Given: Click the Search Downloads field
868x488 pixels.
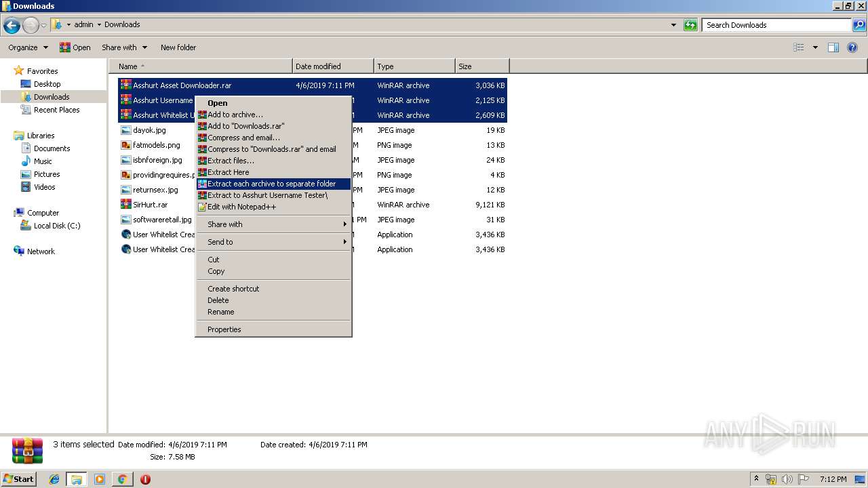Looking at the screenshot, I should pos(777,25).
